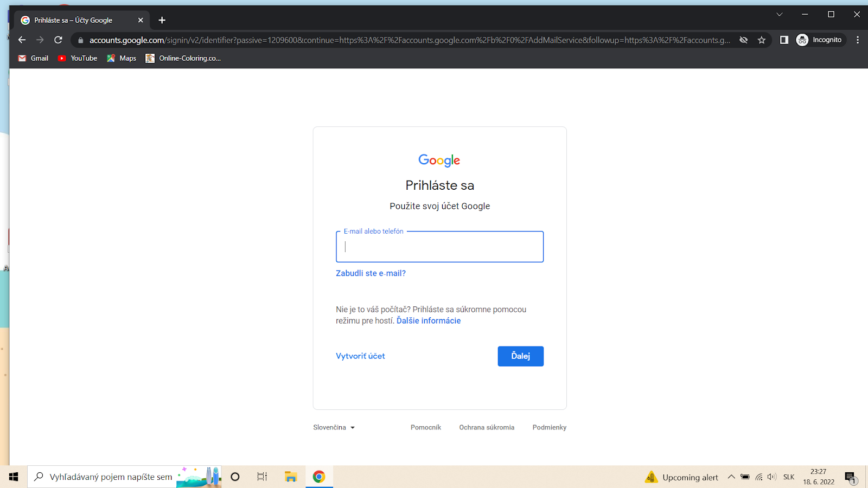Open File Explorer from taskbar
Screen dimensions: 868x488
pyautogui.click(x=291, y=477)
